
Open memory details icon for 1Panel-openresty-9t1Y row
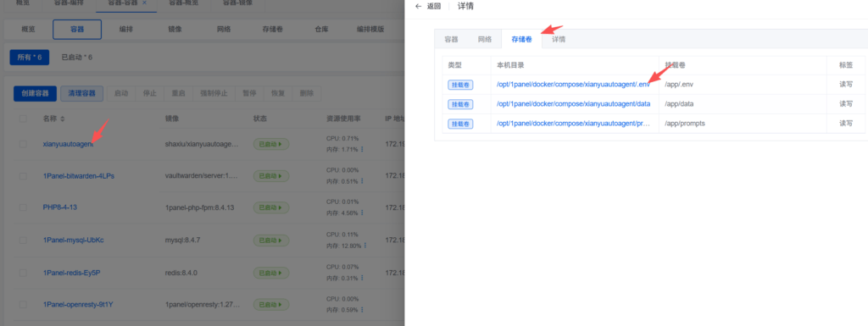coord(363,310)
